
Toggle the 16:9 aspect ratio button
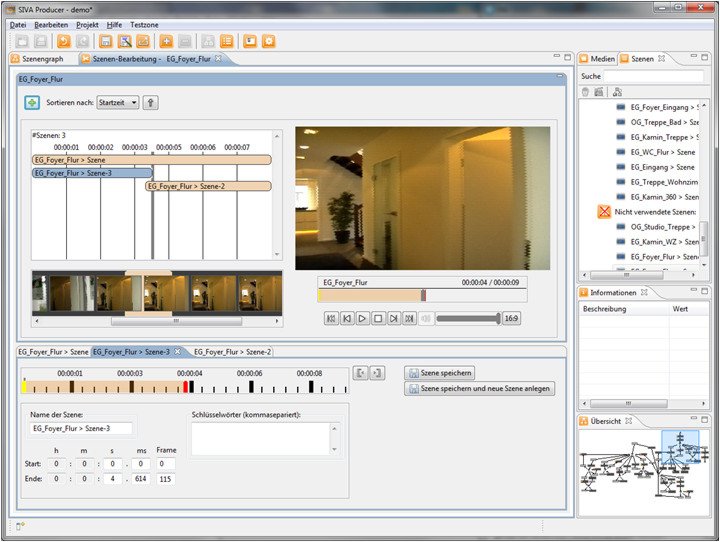click(x=511, y=318)
